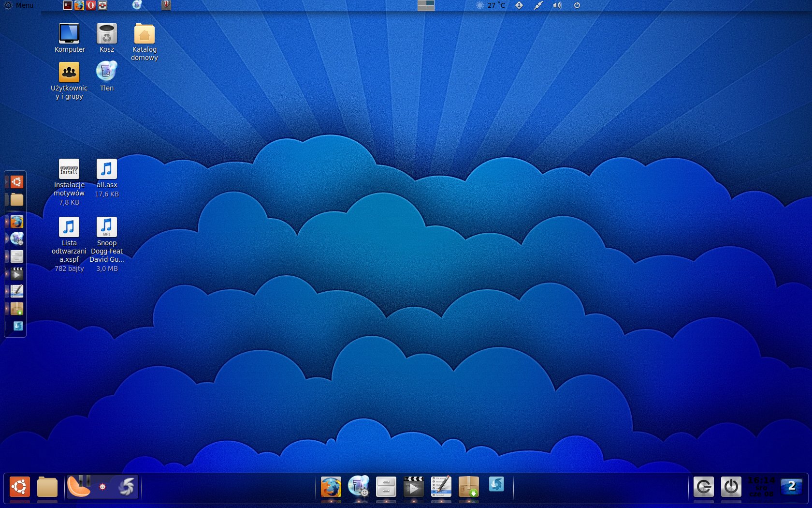
Task: Click the Ubuntu logo in the bottom dock
Action: coord(20,487)
